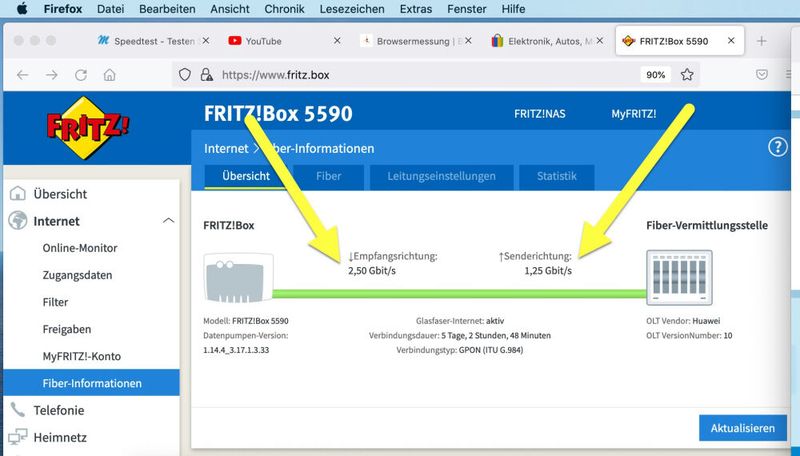Viewport: 800px width, 456px height.
Task: Open a new browser tab
Action: 761,41
